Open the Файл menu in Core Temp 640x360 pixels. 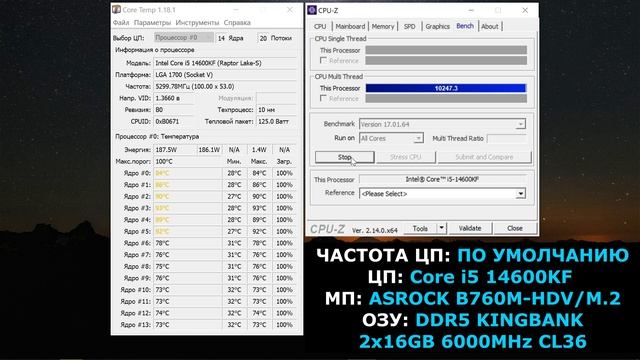point(121,22)
